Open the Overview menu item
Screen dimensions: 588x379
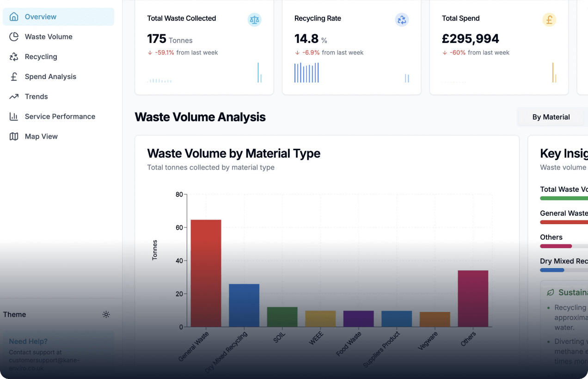pyautogui.click(x=58, y=17)
